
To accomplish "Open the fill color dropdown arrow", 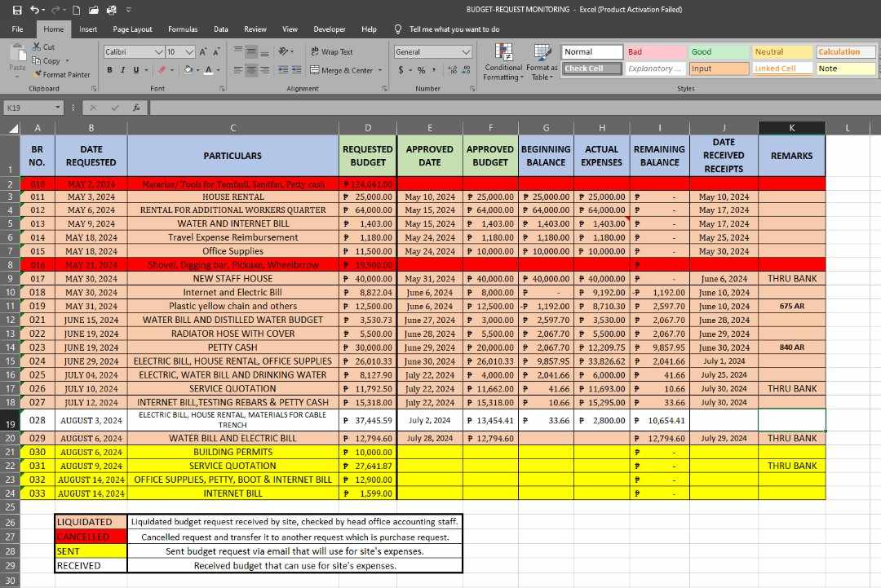I will pyautogui.click(x=198, y=70).
